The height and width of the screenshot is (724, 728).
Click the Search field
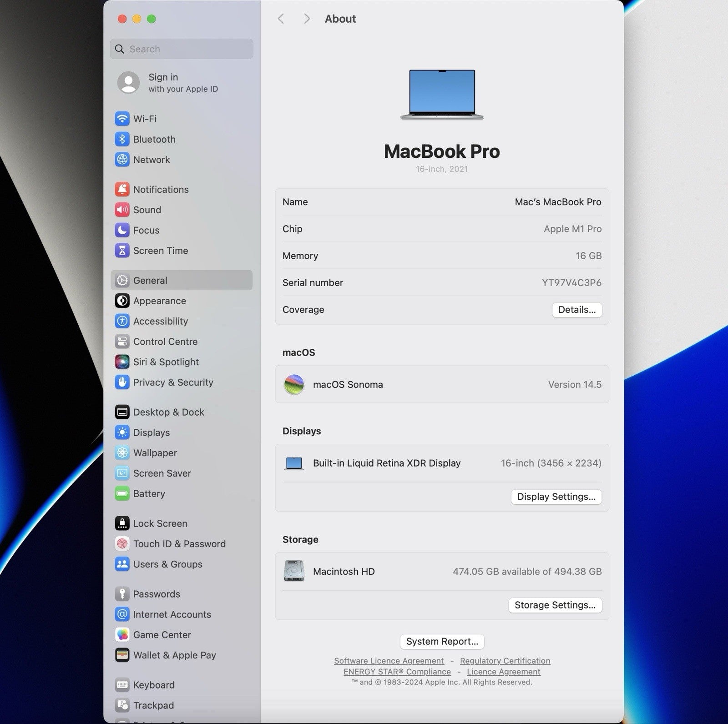(x=182, y=49)
